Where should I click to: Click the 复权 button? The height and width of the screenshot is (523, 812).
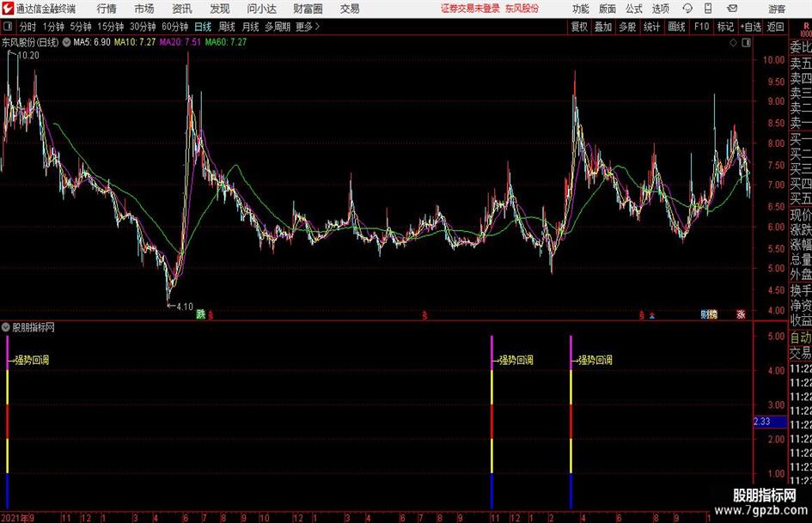(x=579, y=27)
